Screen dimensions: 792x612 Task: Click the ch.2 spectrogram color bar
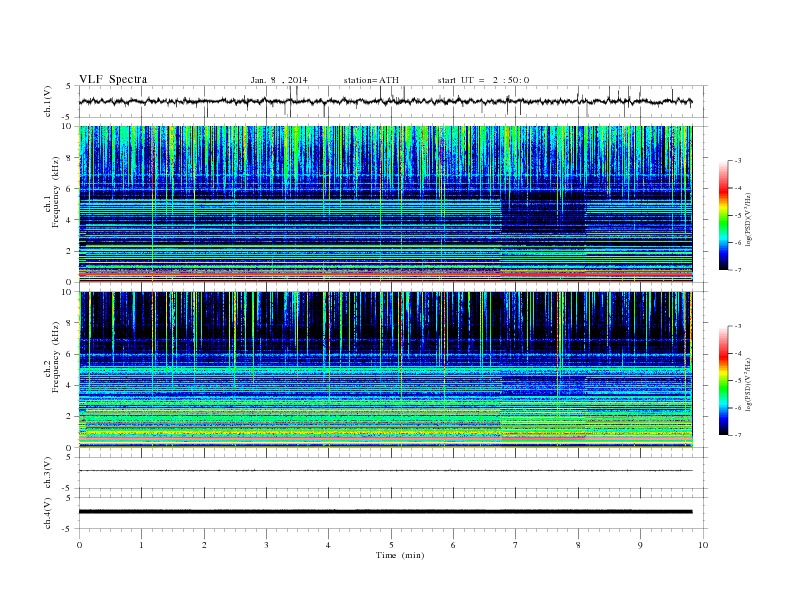pyautogui.click(x=723, y=380)
